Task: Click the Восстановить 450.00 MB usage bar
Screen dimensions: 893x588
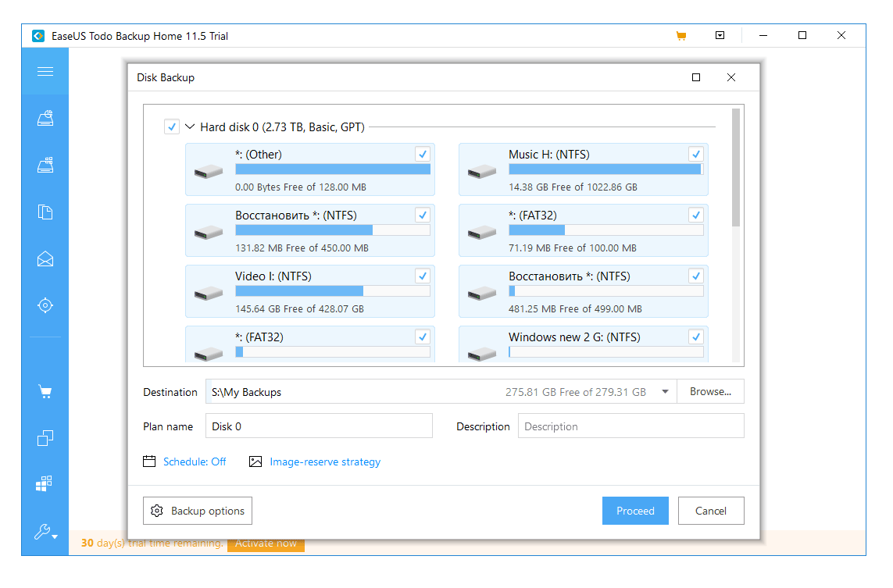Action: tap(333, 230)
